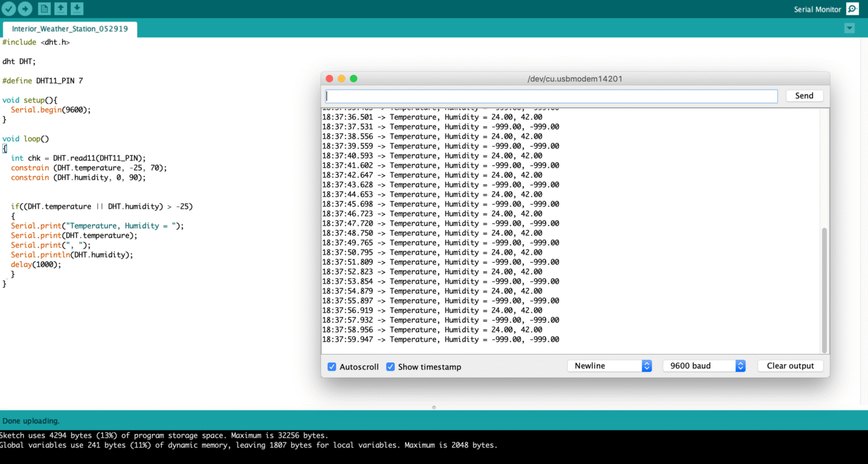Open Serial Monitor magnifier icon
This screenshot has width=868, height=464.
click(x=852, y=9)
